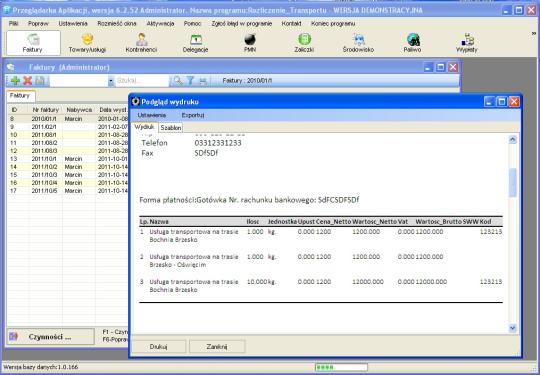This screenshot has width=540, height=375.
Task: Click the magnifier search icon
Action: (178, 81)
